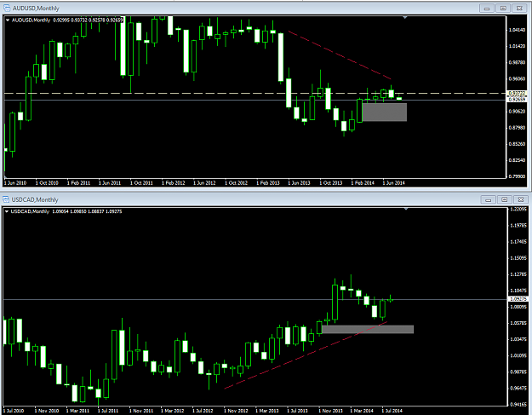The width and height of the screenshot is (532, 415).
Task: Click the 1.10475 price axis label
Action: pos(518,291)
